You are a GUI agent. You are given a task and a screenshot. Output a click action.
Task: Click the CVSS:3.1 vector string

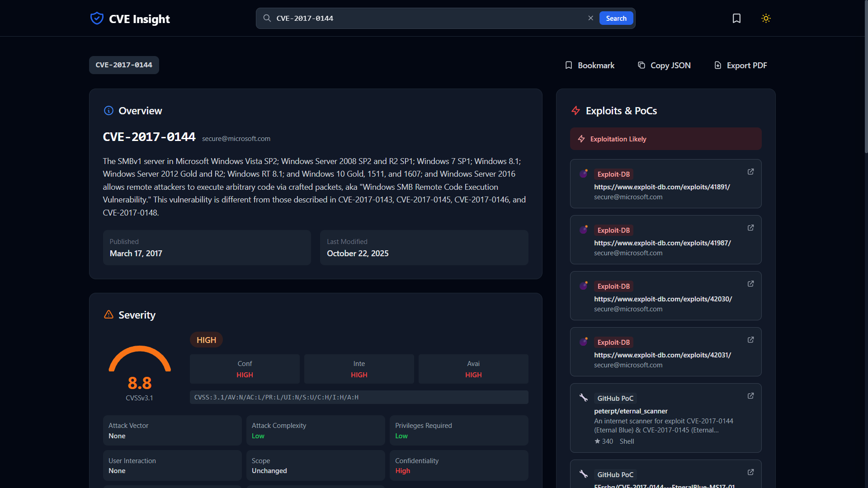(x=359, y=397)
